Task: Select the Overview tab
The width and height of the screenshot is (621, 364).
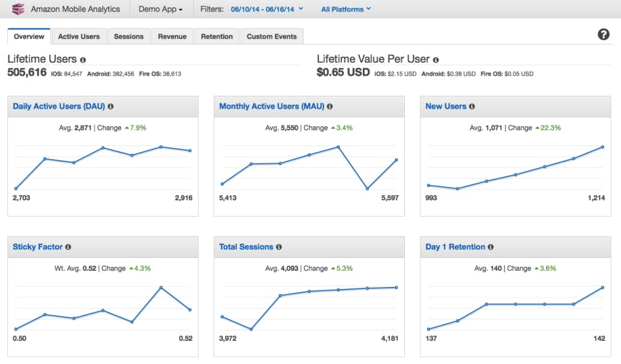Action: [x=29, y=36]
